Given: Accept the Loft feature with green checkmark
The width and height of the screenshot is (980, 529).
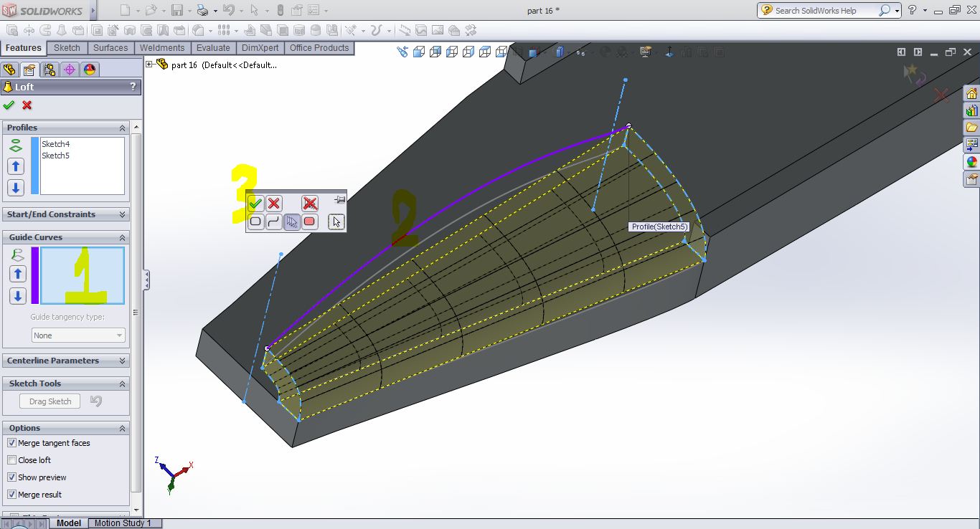Looking at the screenshot, I should [x=9, y=105].
